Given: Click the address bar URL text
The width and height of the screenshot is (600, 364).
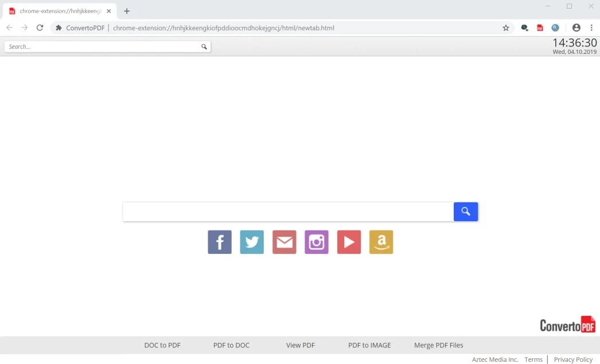Looking at the screenshot, I should click(x=224, y=28).
